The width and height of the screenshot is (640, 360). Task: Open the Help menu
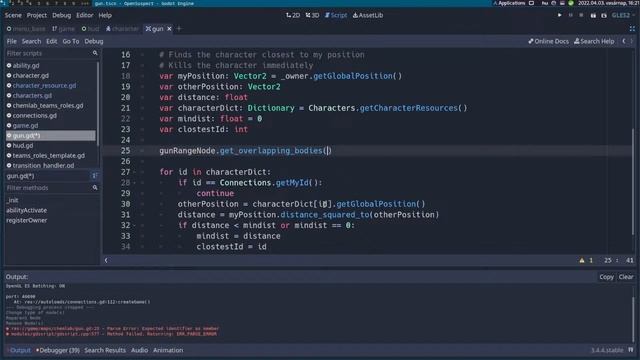coord(105,15)
